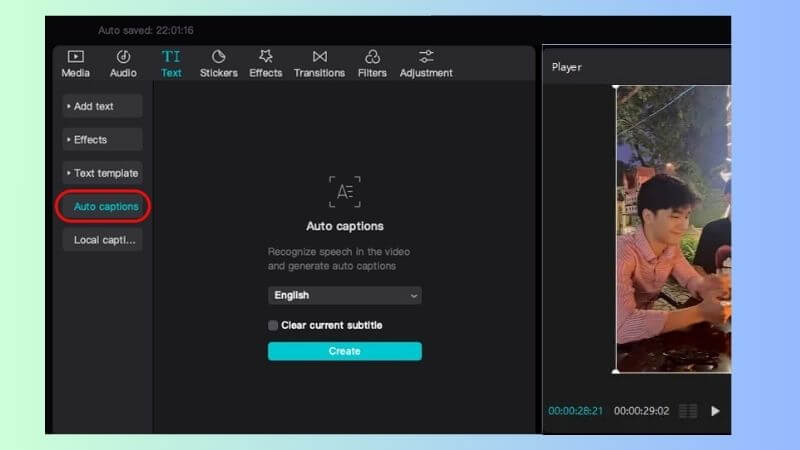Viewport: 800px width, 450px height.
Task: Expand the Add text section
Action: tap(102, 106)
